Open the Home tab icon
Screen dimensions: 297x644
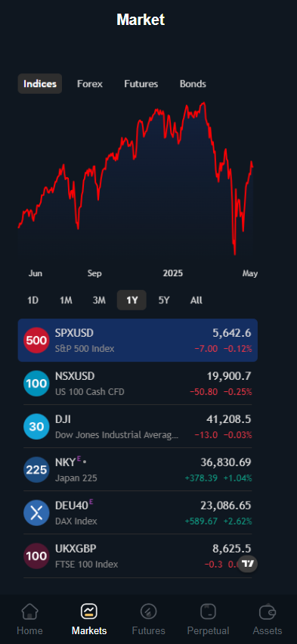(x=29, y=611)
